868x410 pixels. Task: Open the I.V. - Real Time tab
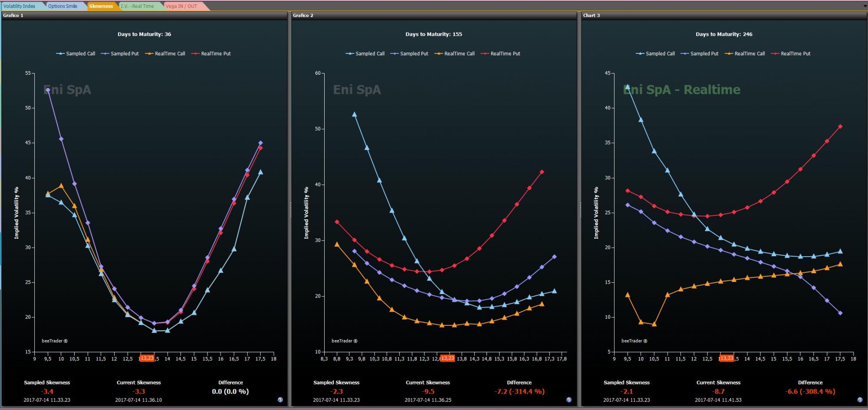(137, 6)
